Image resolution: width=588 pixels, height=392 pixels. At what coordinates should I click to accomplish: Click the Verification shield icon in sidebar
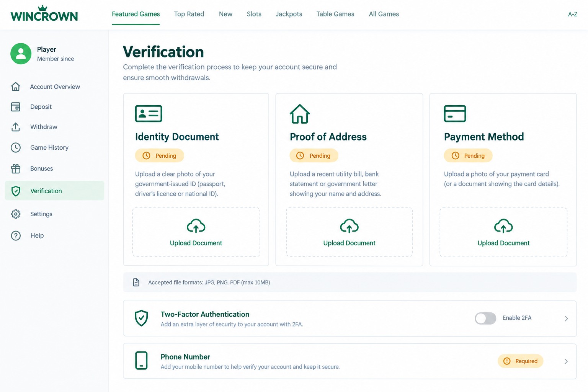click(x=16, y=191)
